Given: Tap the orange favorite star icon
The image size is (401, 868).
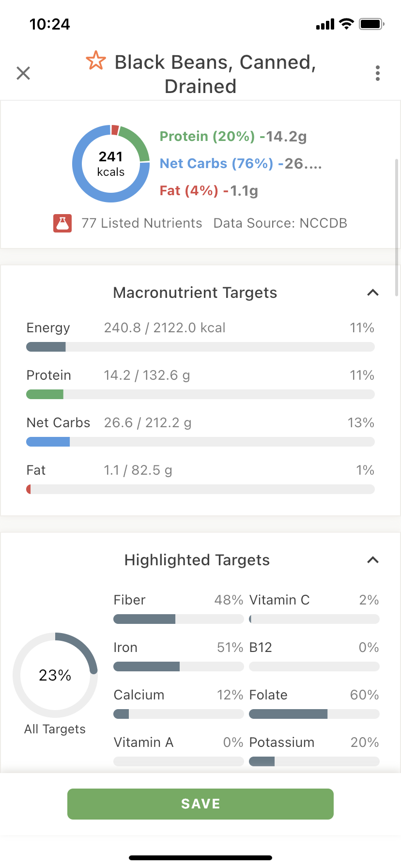Looking at the screenshot, I should tap(96, 61).
